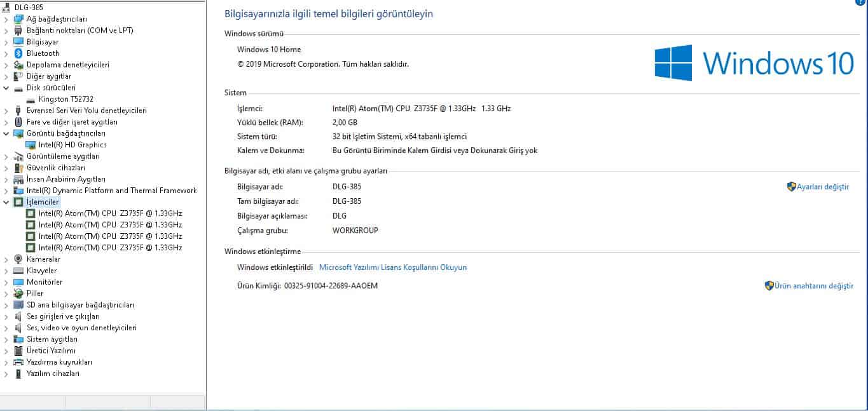The image size is (868, 411).
Task: Click the RAM value 2,00 GB
Action: pos(345,123)
